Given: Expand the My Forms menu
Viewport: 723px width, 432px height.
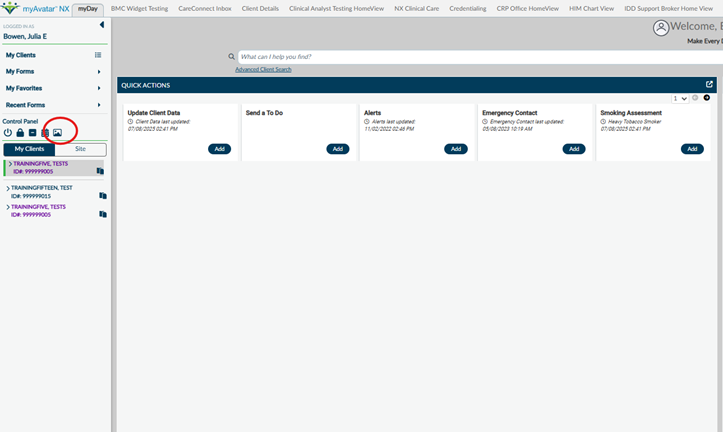Looking at the screenshot, I should 98,72.
